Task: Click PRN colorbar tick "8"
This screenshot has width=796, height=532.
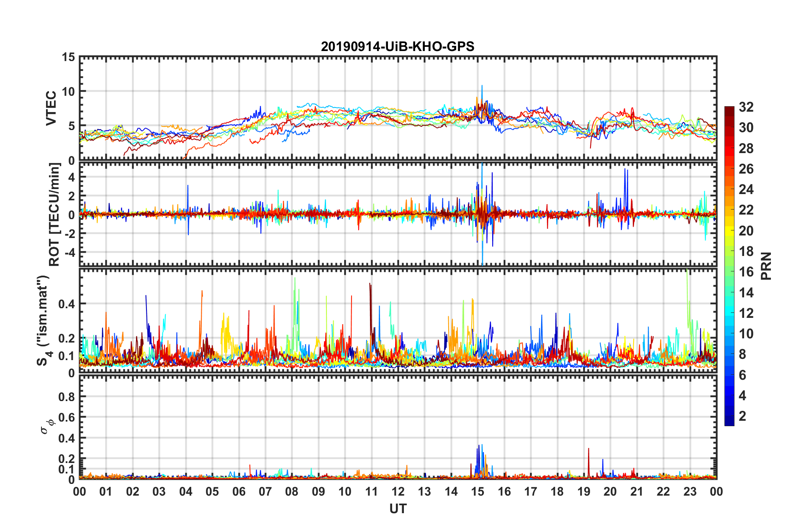Action: 742,354
